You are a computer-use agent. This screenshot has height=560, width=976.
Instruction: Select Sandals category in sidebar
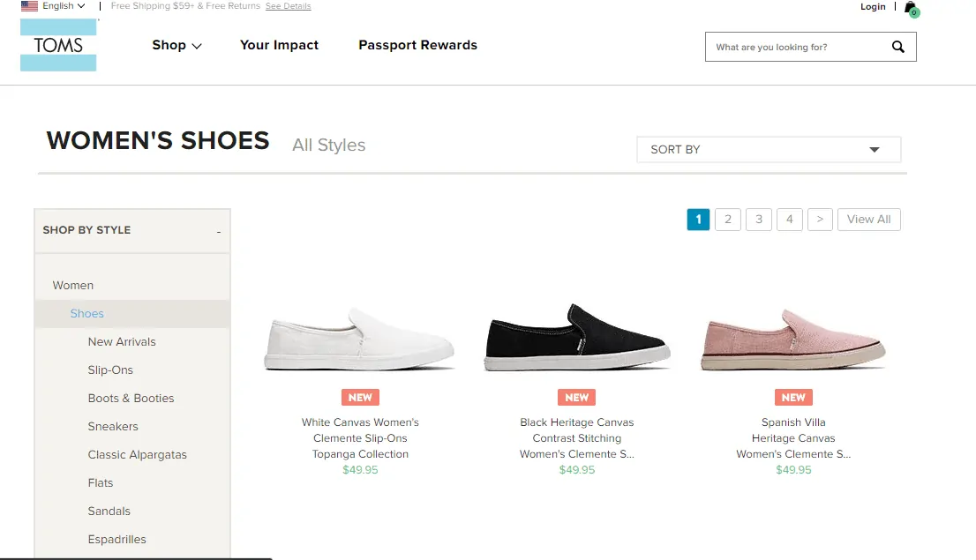click(109, 511)
